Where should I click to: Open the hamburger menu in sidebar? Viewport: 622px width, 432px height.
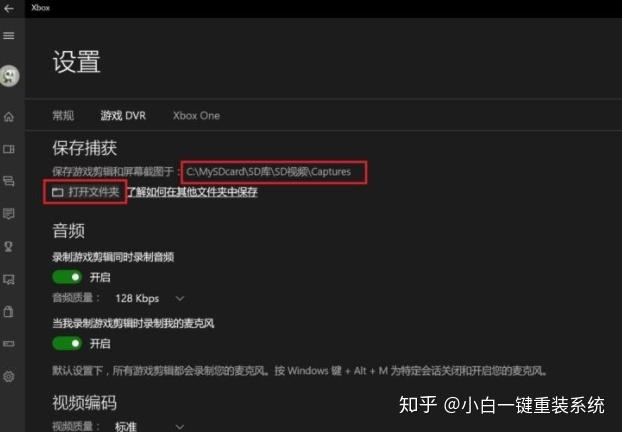(x=9, y=36)
